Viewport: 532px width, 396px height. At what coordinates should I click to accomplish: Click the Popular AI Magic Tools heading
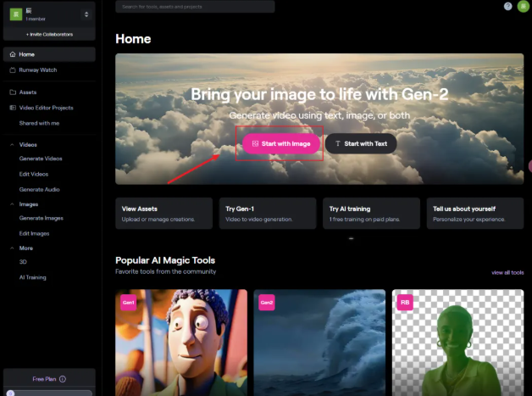[x=165, y=260]
